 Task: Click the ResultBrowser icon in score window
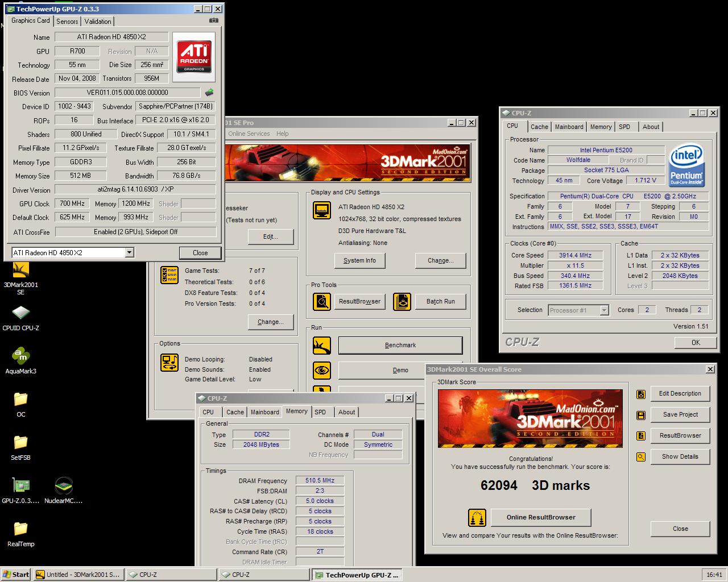641,436
